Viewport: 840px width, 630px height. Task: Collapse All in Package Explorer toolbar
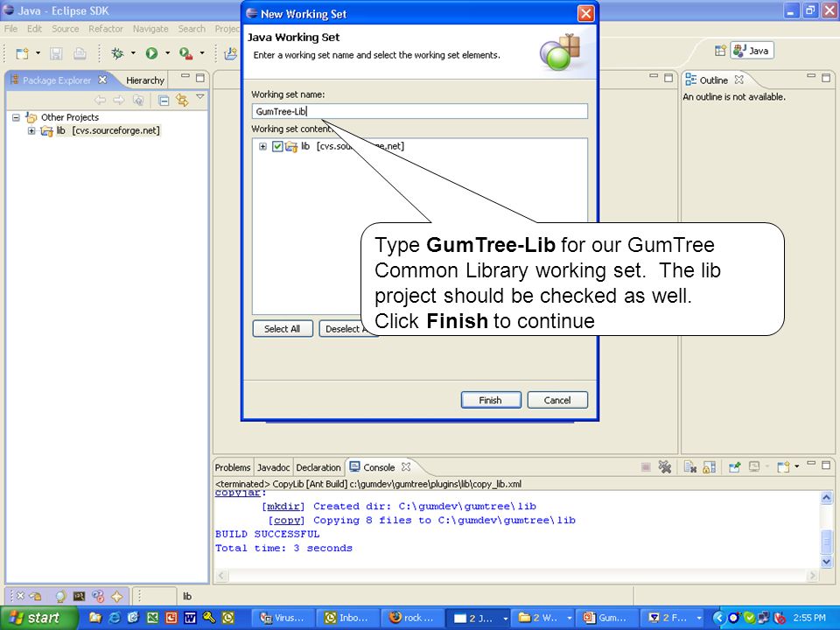[x=164, y=100]
